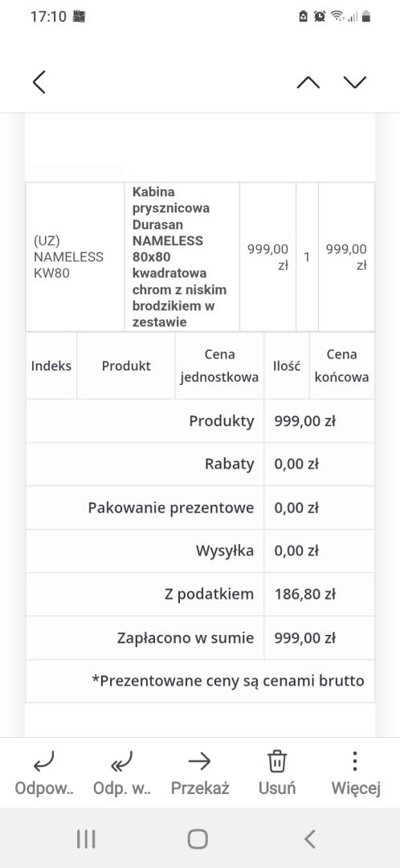
Task: Tap the Wi-Fi status bar icon
Action: click(337, 17)
